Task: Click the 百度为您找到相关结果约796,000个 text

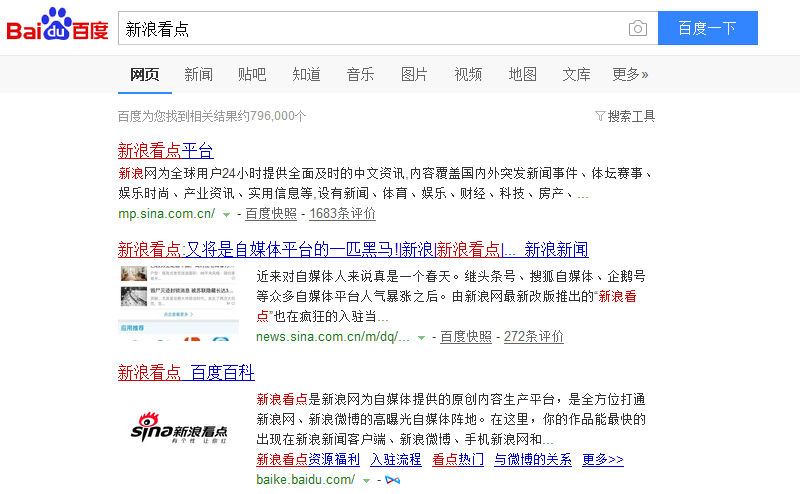Action: 212,116
